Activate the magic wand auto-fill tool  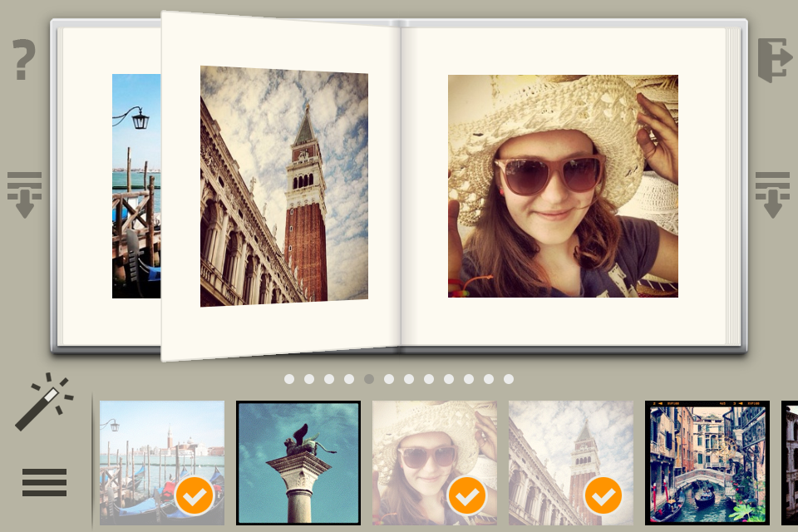click(x=45, y=401)
